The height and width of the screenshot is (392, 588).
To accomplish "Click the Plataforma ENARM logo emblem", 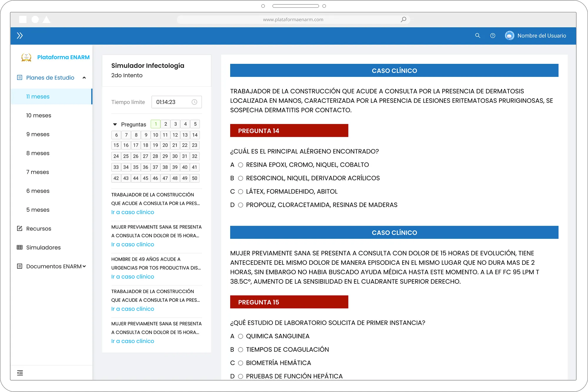I will (x=26, y=57).
